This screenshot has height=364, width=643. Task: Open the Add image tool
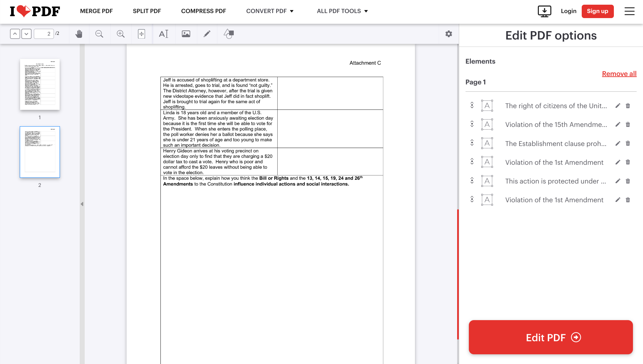[186, 34]
